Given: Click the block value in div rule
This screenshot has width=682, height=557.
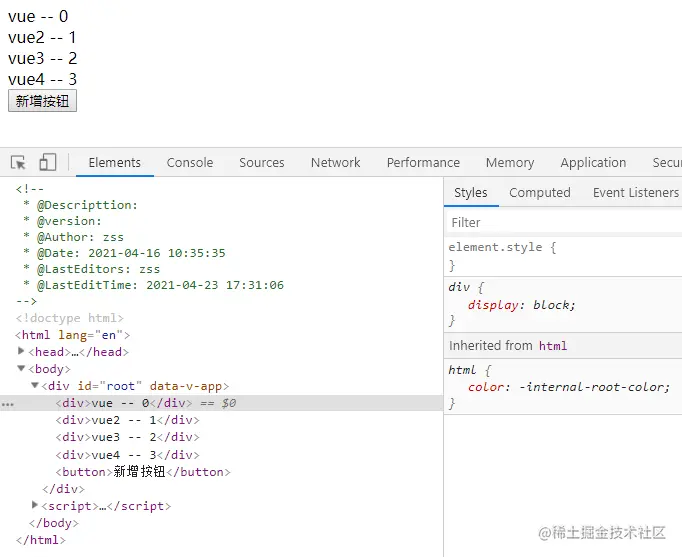Looking at the screenshot, I should coord(551,305).
